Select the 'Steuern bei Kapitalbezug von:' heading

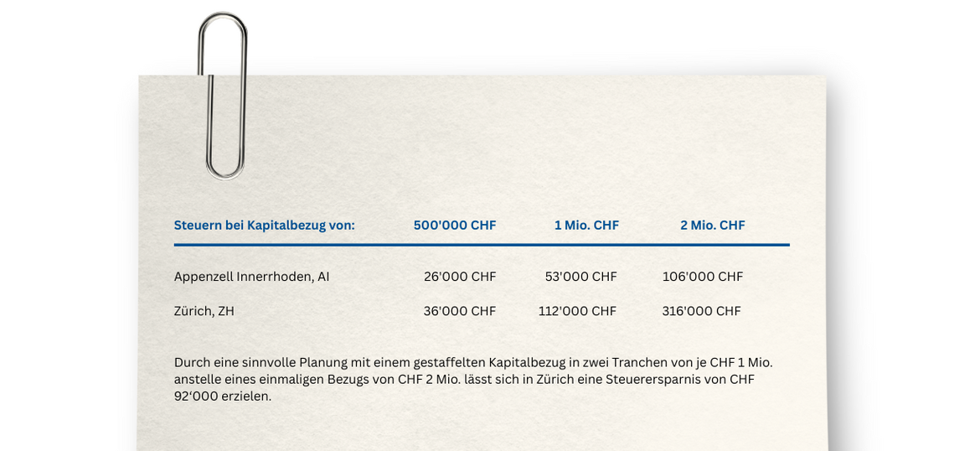(x=264, y=225)
